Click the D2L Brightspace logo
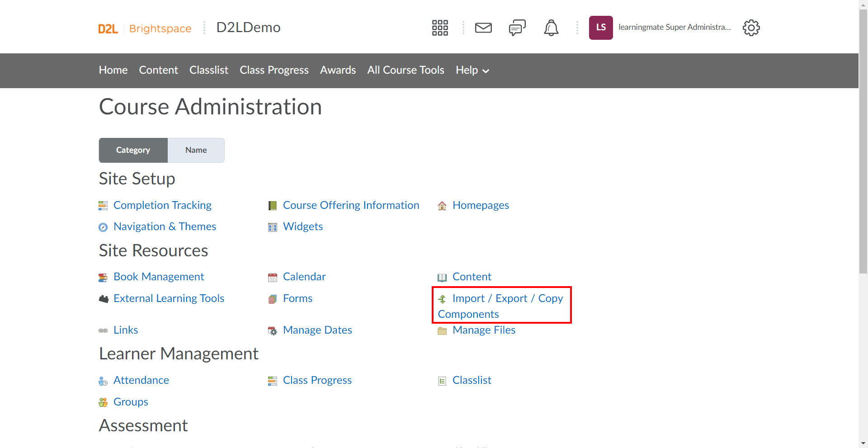Screen dimensions: 868x448 (x=145, y=28)
